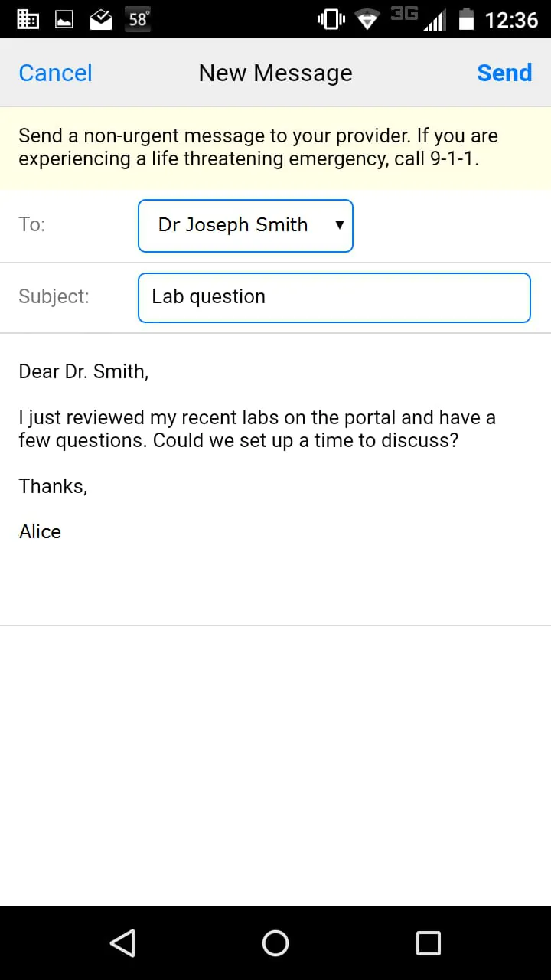Tap the calendar icon in status bar
551x980 pixels.
click(x=28, y=19)
